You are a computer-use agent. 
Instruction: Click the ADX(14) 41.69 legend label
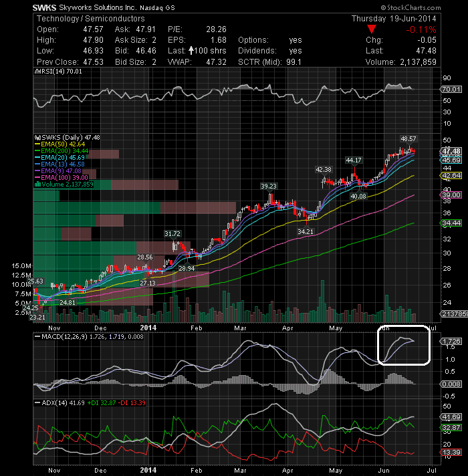click(x=60, y=403)
